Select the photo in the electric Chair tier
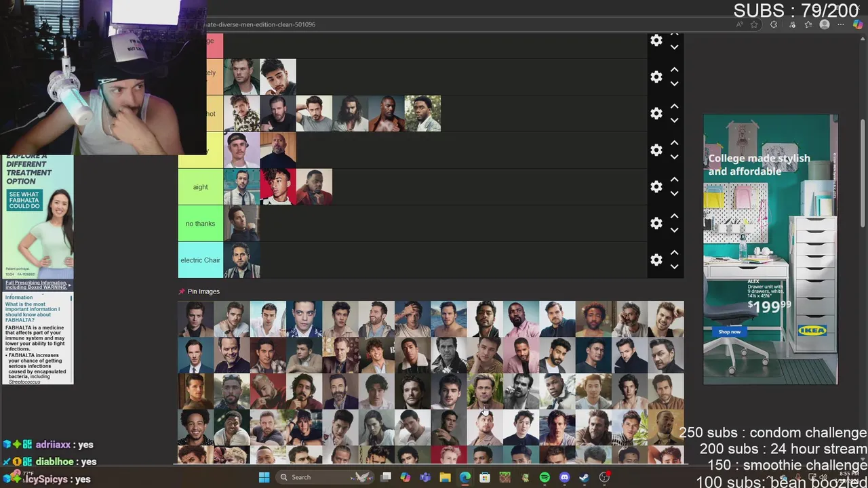868x488 pixels. click(241, 260)
